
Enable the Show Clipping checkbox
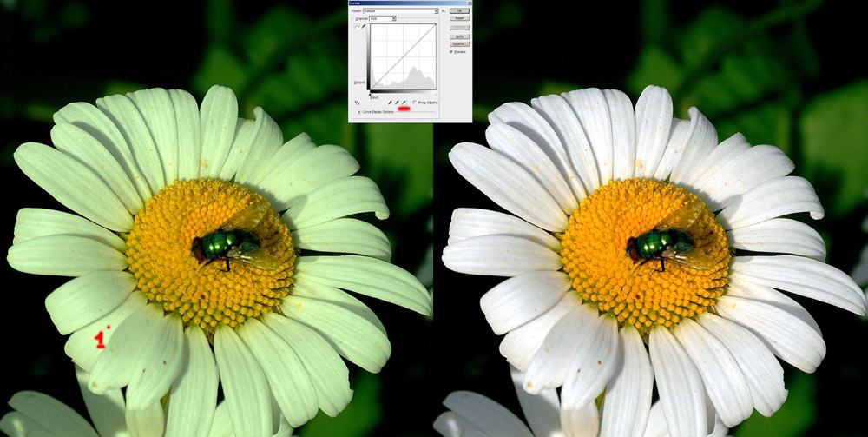pyautogui.click(x=414, y=103)
